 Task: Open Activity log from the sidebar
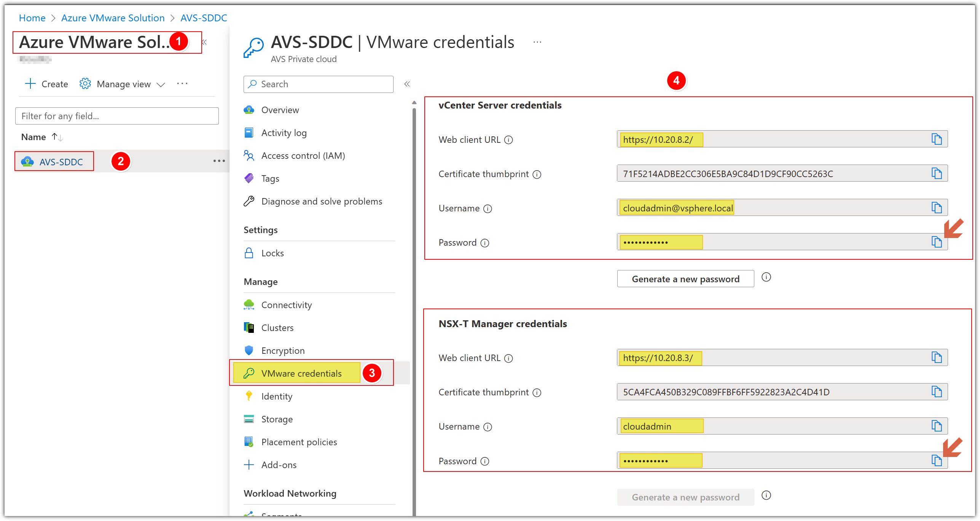click(284, 133)
